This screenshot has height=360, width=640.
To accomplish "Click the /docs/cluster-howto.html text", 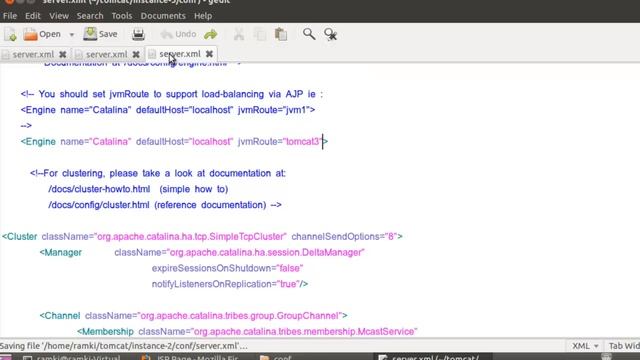I will coord(99,189).
